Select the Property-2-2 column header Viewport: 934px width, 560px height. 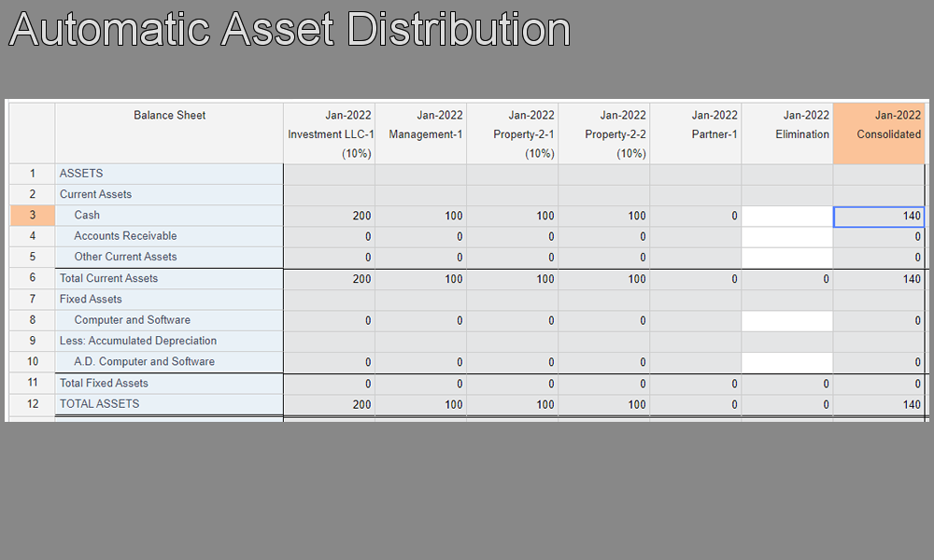pyautogui.click(x=604, y=133)
